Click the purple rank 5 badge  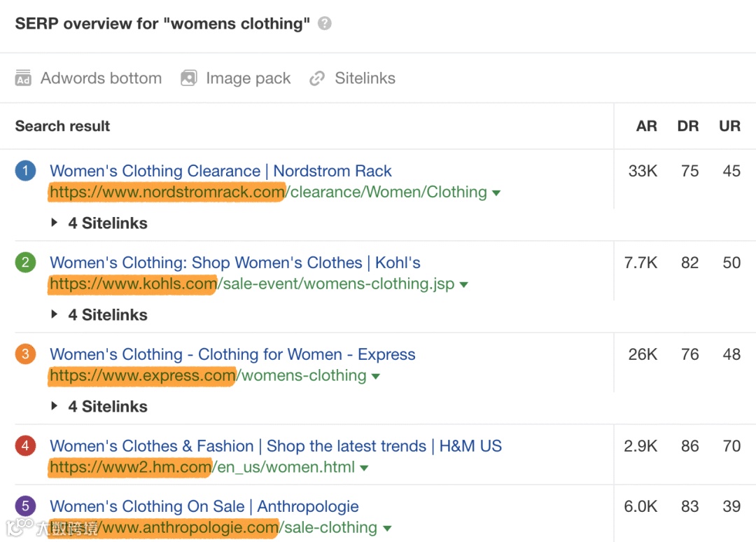[x=25, y=506]
